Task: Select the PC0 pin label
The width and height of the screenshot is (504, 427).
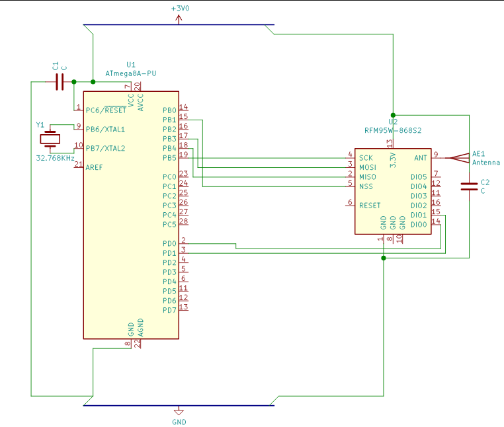Action: 169,177
